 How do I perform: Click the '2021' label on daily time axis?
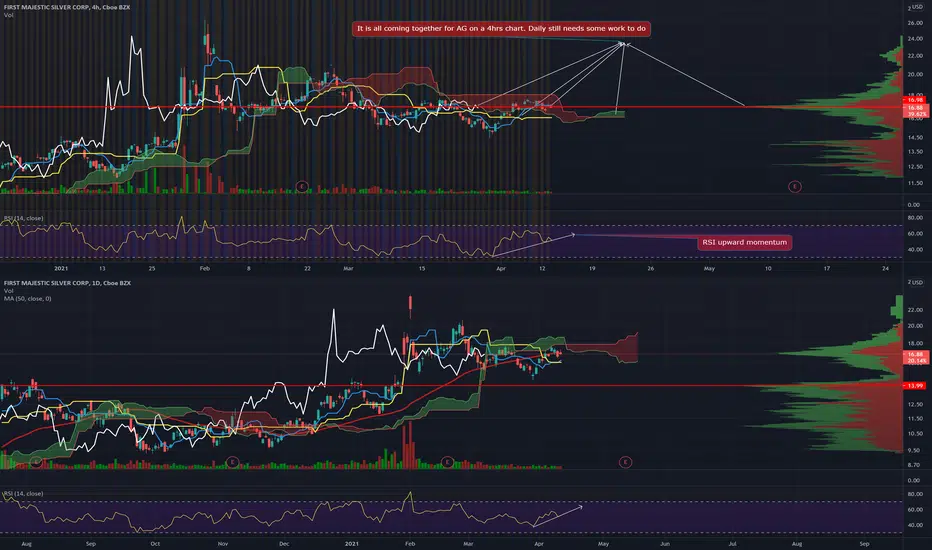351,544
